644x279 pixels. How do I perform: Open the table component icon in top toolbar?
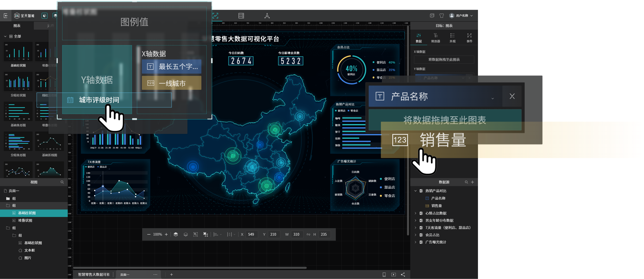241,16
